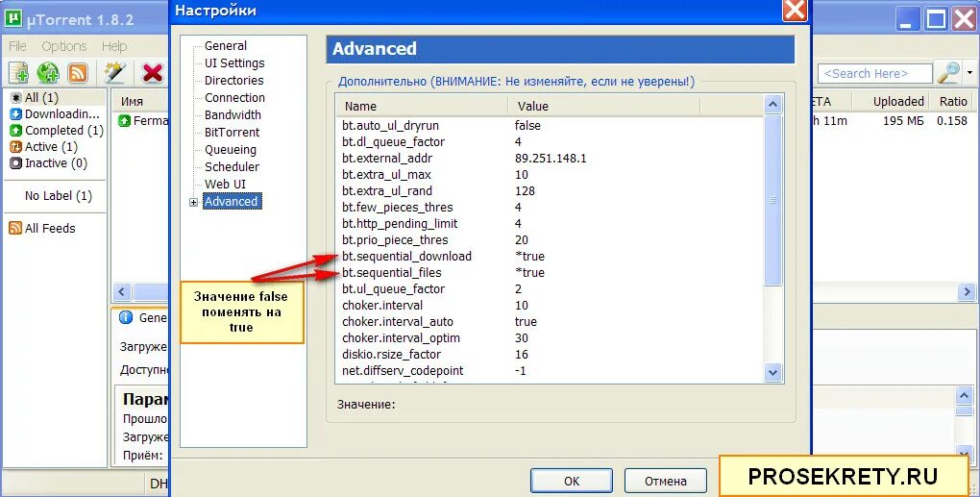This screenshot has width=980, height=497.
Task: Select bt.auto_ul_dryrun row
Action: coord(550,126)
